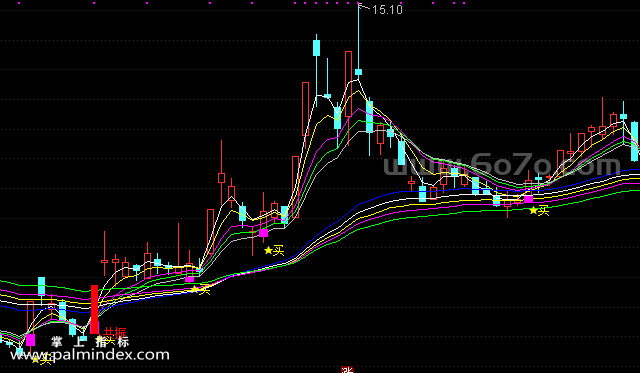This screenshot has height=373, width=640.
Task: Select the large cyan candle at the right edge
Action: coord(635,141)
